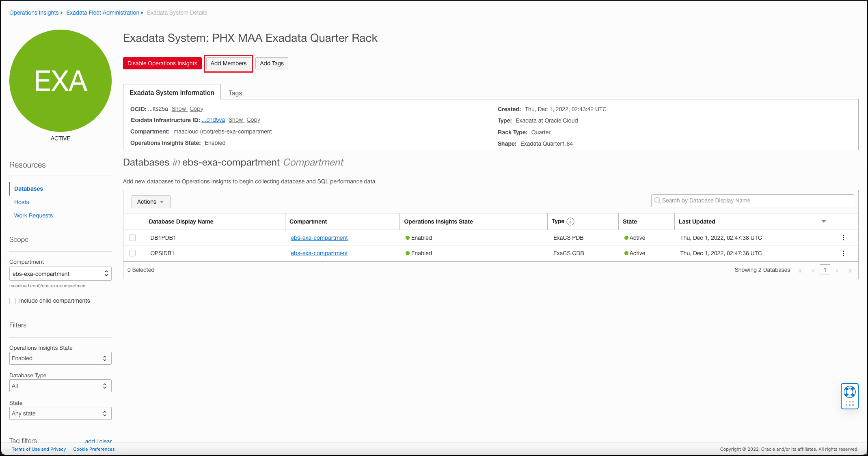Viewport: 868px width, 456px height.
Task: Check the OPSIDB1 row checkbox
Action: (132, 253)
